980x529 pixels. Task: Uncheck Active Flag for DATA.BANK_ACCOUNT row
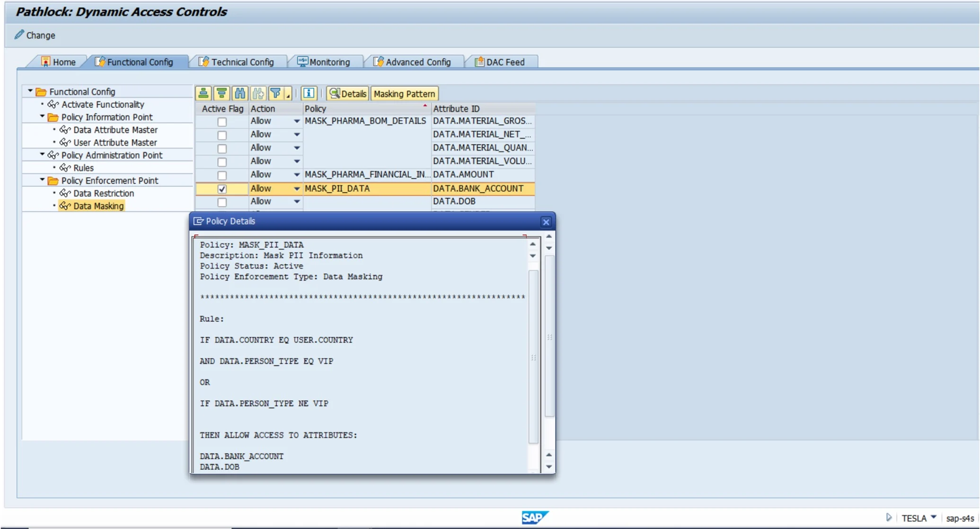point(221,189)
